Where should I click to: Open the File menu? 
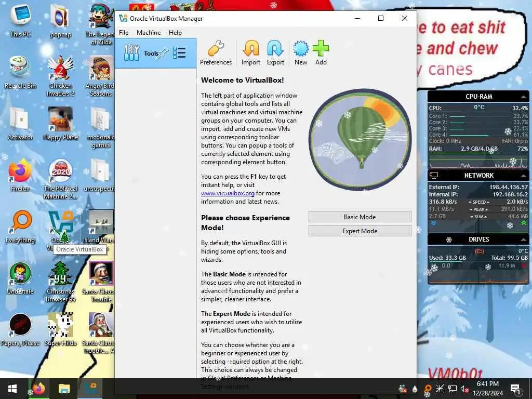click(124, 33)
